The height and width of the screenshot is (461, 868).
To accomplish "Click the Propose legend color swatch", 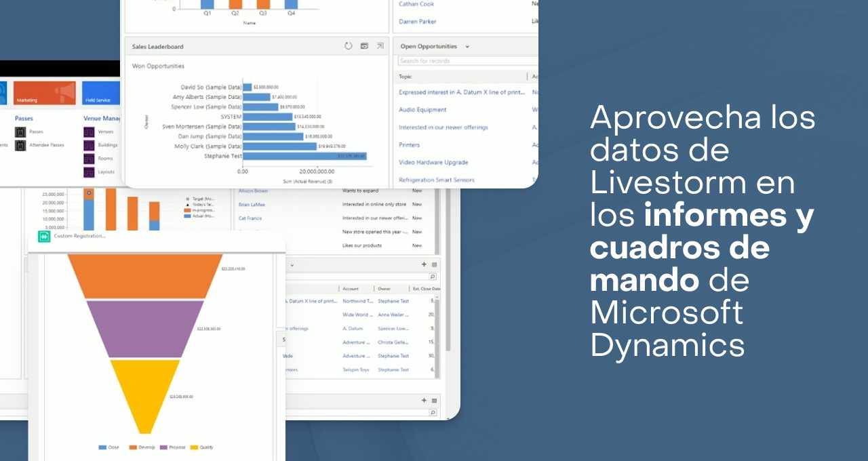I will pos(163,447).
